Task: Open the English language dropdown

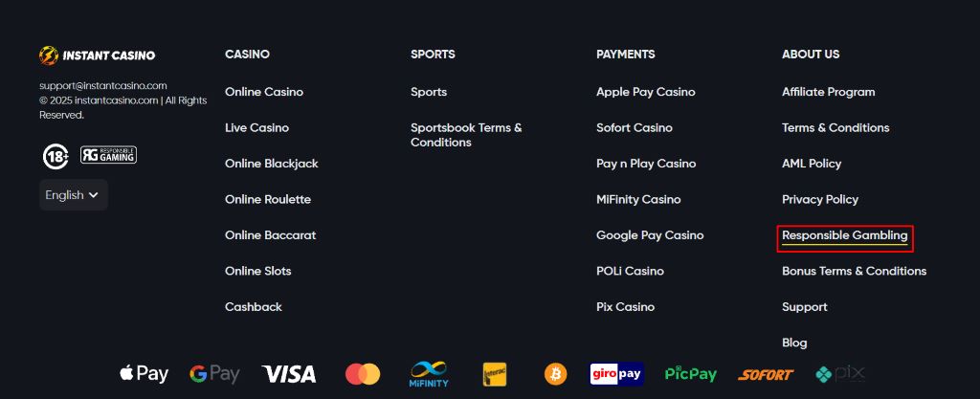Action: click(73, 195)
